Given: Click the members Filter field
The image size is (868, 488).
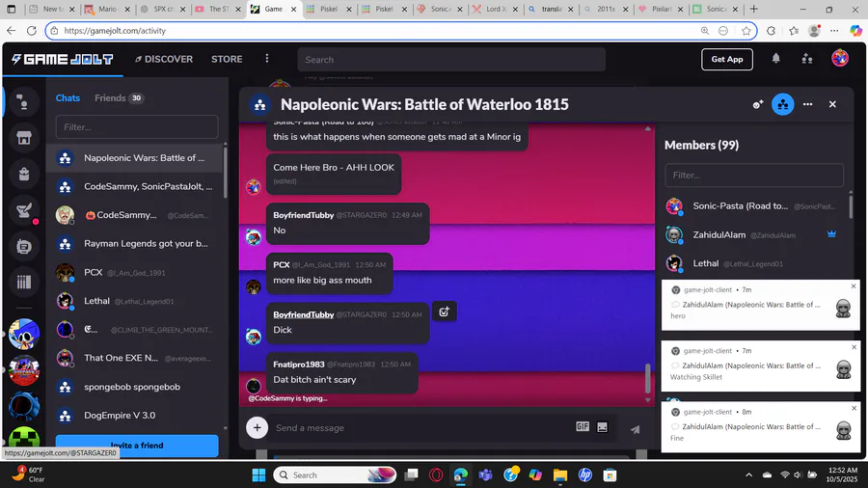Looking at the screenshot, I should tap(754, 175).
